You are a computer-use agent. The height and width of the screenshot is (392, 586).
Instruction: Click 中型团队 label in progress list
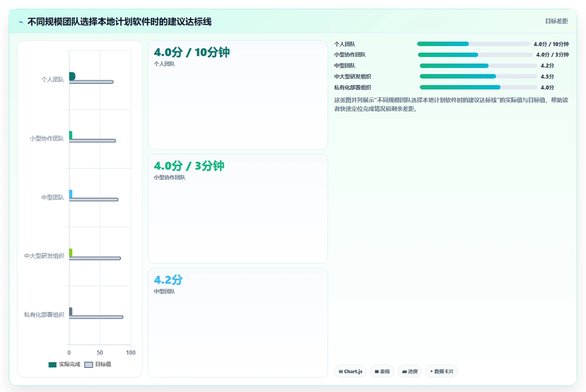(x=345, y=66)
